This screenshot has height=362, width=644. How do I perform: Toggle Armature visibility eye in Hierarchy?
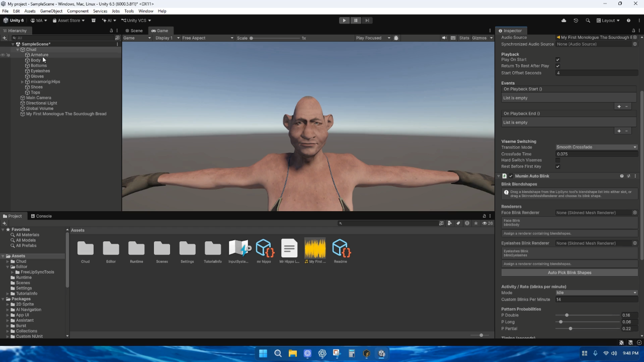tap(3, 55)
